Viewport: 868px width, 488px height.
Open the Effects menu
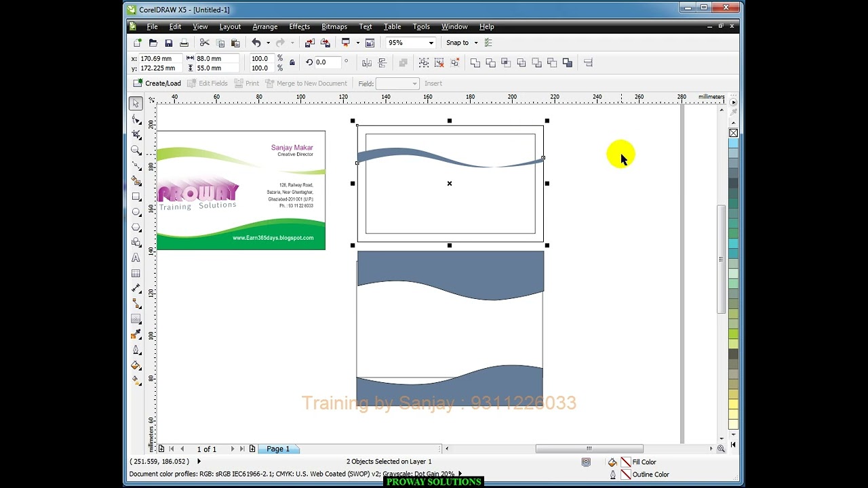pyautogui.click(x=299, y=26)
